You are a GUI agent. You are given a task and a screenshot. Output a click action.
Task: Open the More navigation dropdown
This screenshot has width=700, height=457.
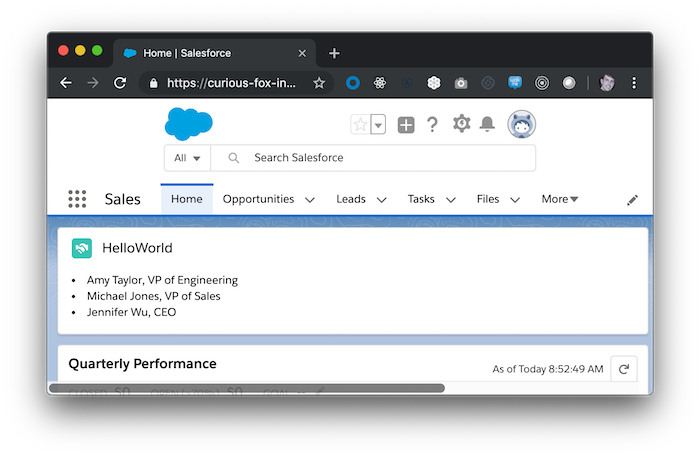coord(560,199)
